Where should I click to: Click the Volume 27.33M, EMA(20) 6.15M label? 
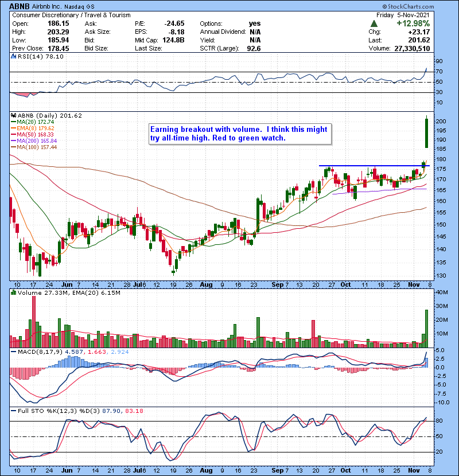click(69, 292)
